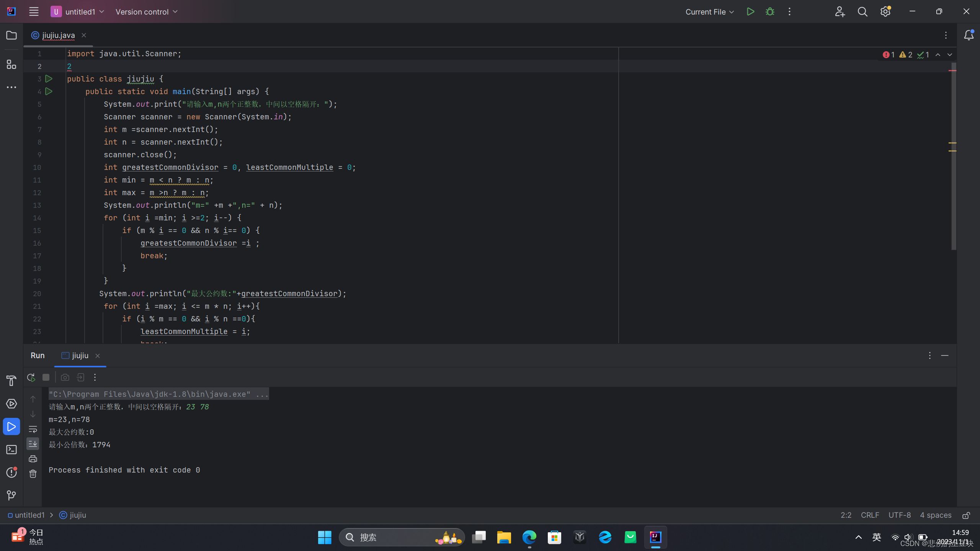This screenshot has height=551, width=980.
Task: Click Rerun jiujiu icon in Run panel
Action: coord(31,377)
